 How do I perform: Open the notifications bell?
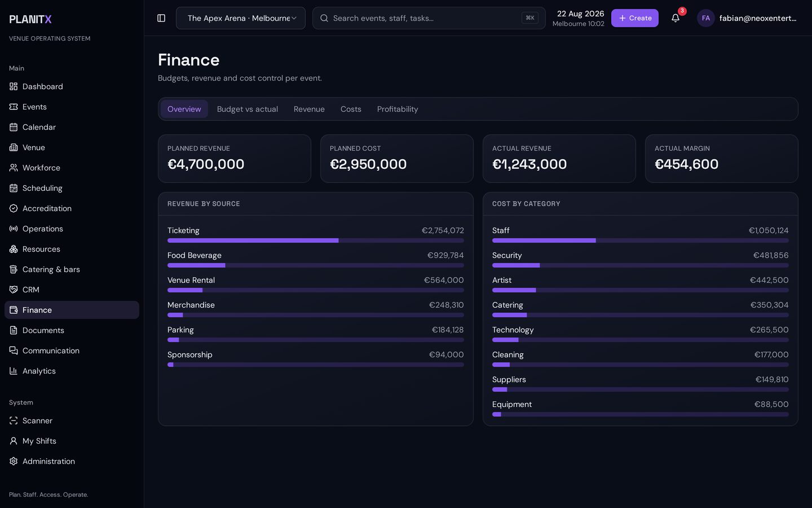[676, 18]
